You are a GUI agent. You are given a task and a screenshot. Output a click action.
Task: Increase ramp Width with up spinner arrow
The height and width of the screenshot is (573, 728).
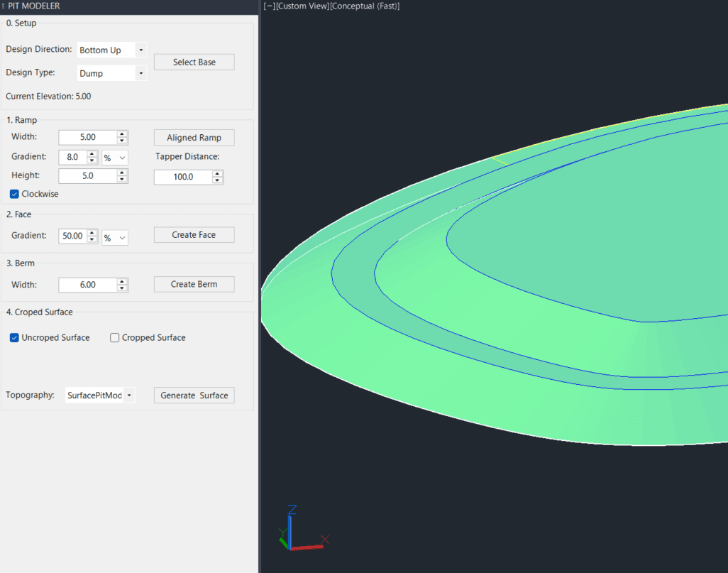click(x=123, y=134)
